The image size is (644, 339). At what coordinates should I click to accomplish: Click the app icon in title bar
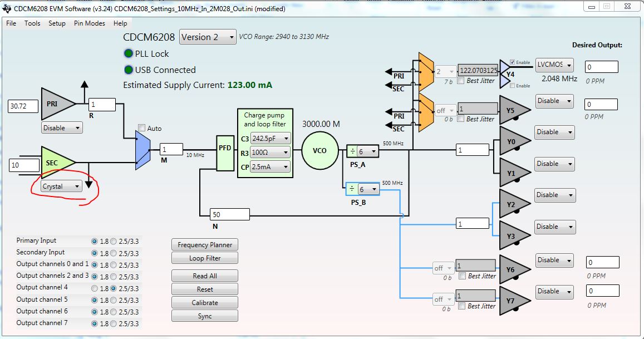point(7,8)
